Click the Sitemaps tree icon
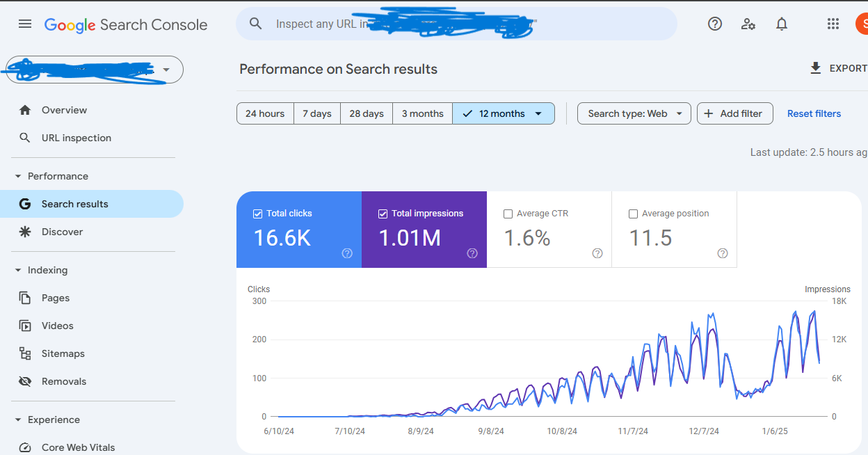Screen dimensions: 868x455 pyautogui.click(x=25, y=353)
